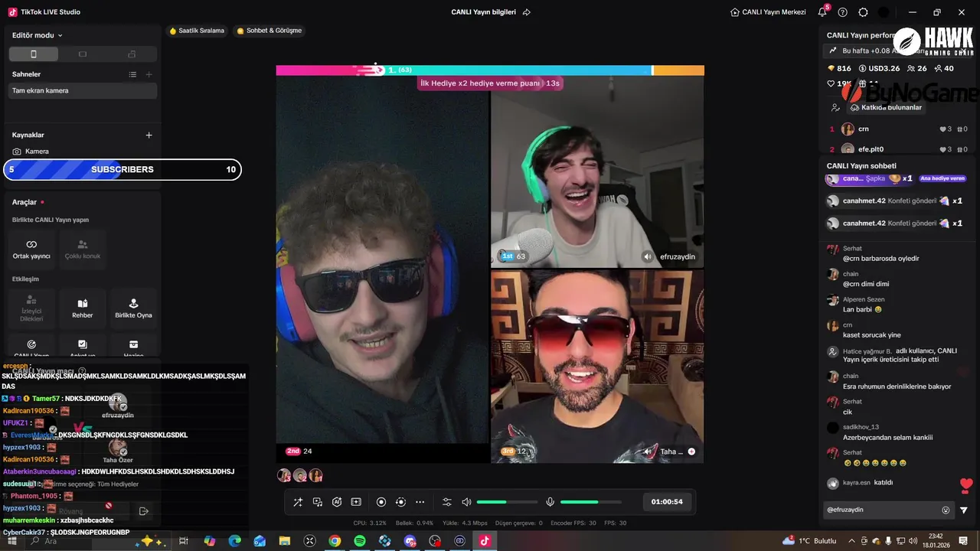Viewport: 980px width, 551px height.
Task: Open the Ortak yayıncı tool
Action: 31,249
